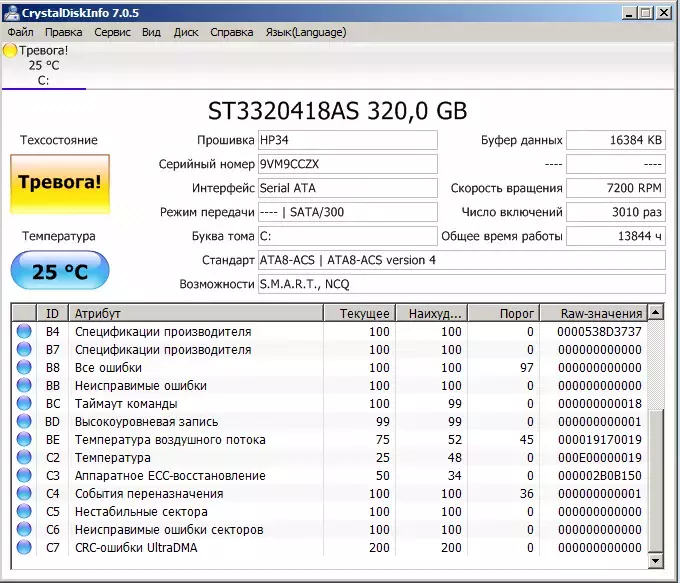The width and height of the screenshot is (680, 583).
Task: Click the blue status icon of row BC
Action: point(24,403)
